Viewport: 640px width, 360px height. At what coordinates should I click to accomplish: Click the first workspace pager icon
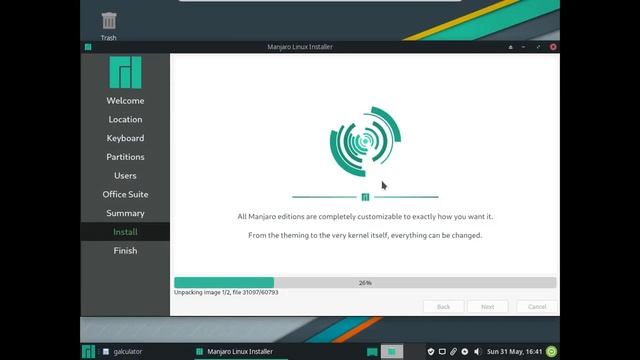[x=372, y=351]
